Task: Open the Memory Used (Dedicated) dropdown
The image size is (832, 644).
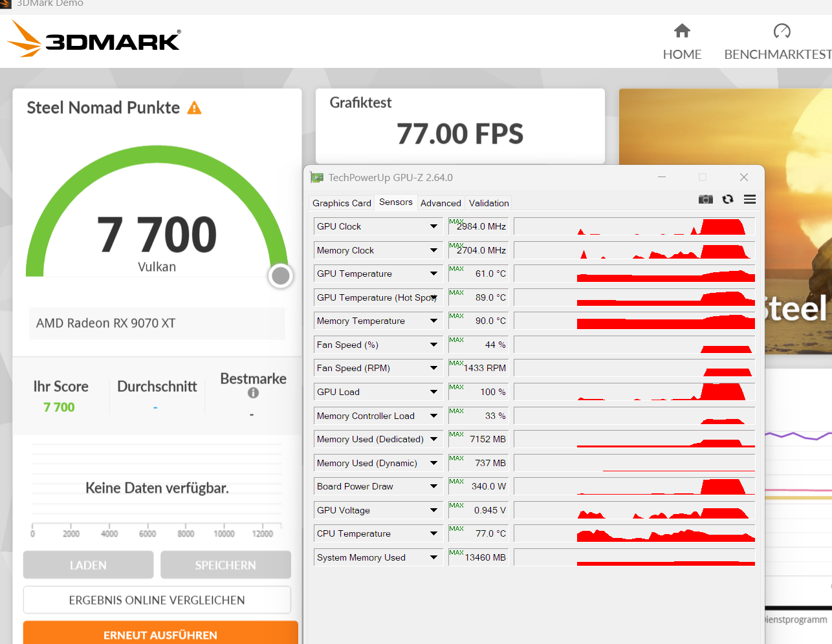Action: (433, 439)
